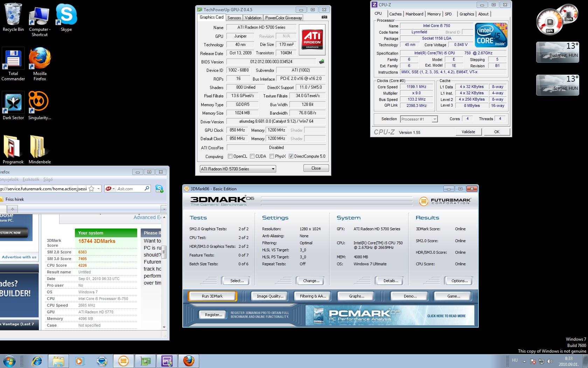Image resolution: width=588 pixels, height=368 pixels.
Task: Click the Skype toolbar icon in Firefox
Action: click(159, 189)
